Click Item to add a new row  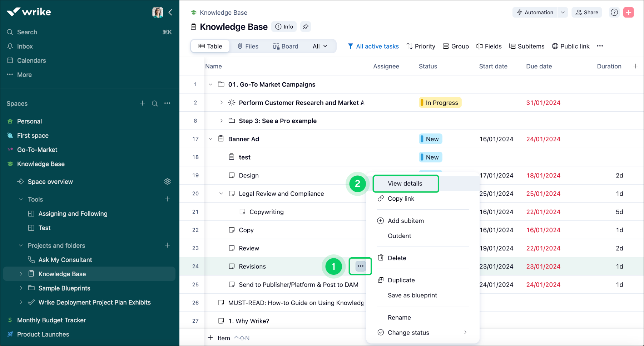click(x=223, y=338)
